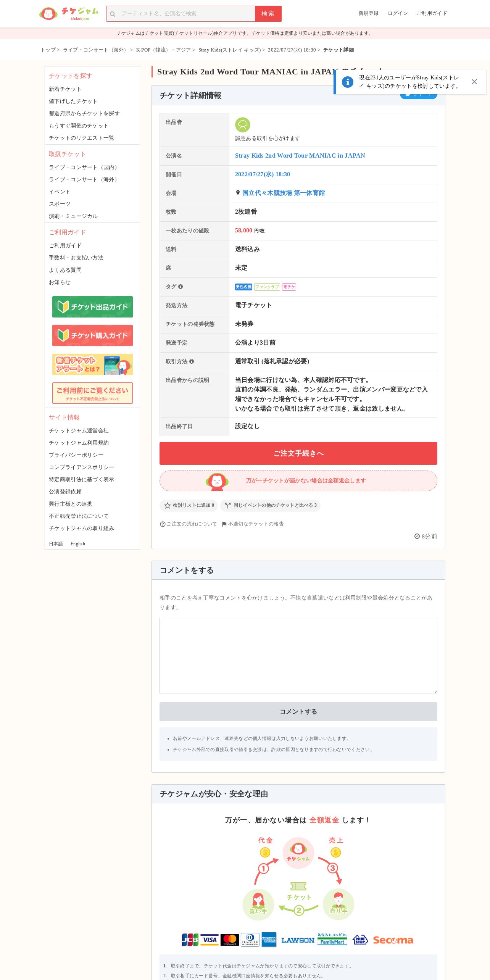Click the LAWSON logo
The width and height of the screenshot is (490, 980).
click(298, 940)
